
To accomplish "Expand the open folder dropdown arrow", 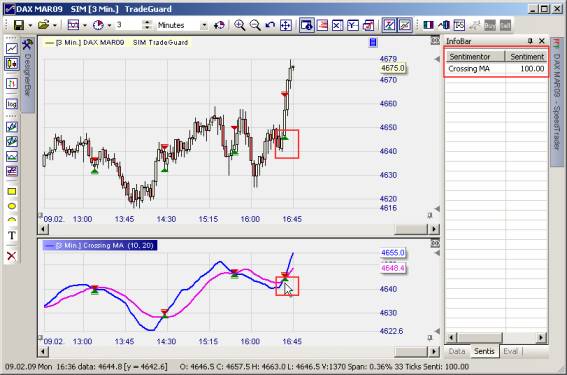I will click(x=55, y=25).
